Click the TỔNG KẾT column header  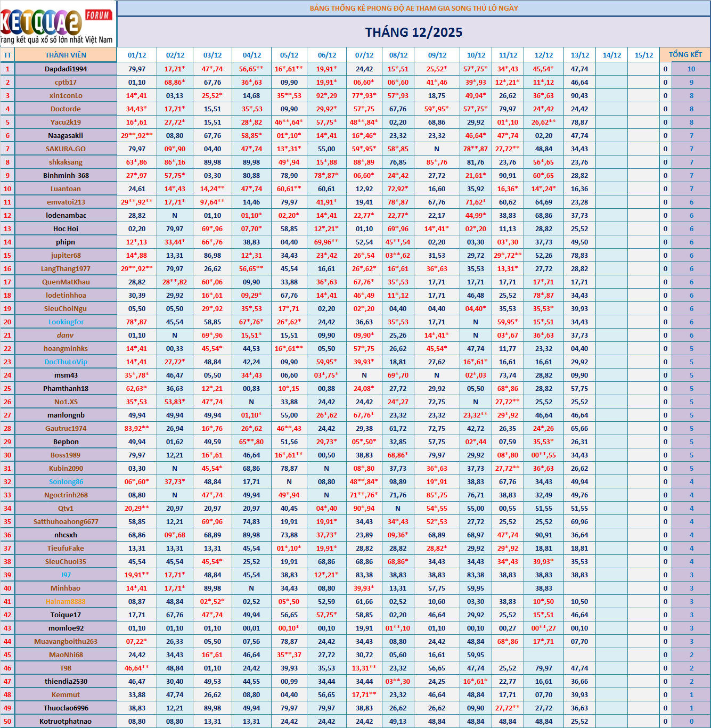click(x=685, y=54)
